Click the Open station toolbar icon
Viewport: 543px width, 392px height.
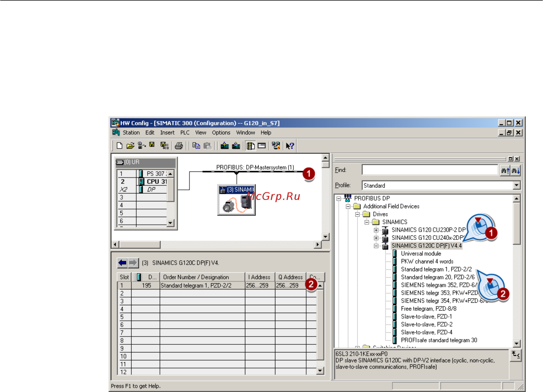[x=130, y=146]
